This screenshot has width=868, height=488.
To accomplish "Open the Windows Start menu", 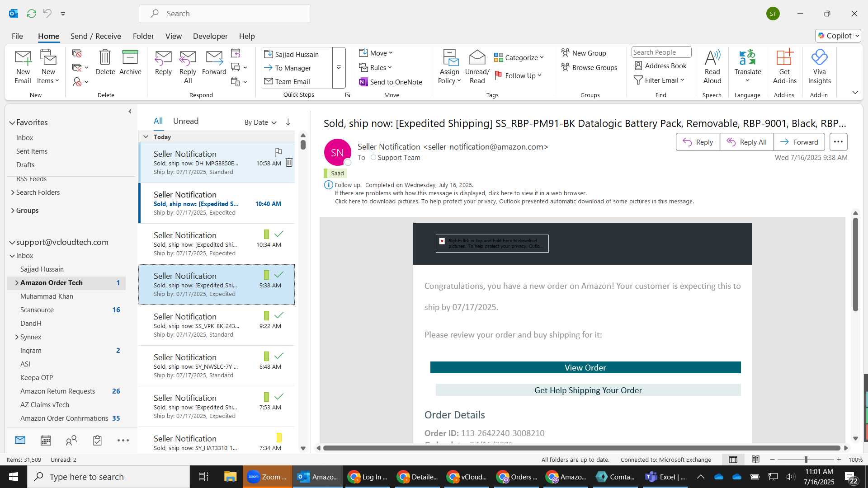I will (14, 477).
